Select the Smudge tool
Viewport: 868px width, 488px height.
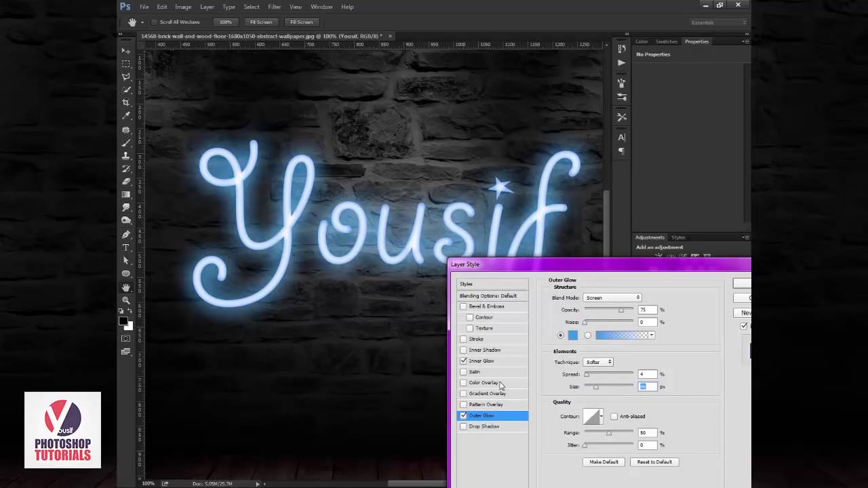pyautogui.click(x=126, y=208)
